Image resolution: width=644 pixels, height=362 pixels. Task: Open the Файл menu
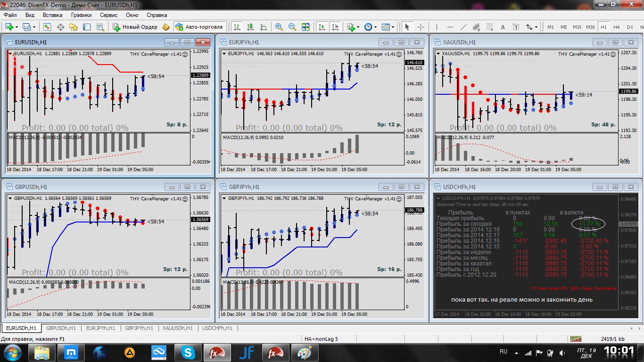[10, 15]
